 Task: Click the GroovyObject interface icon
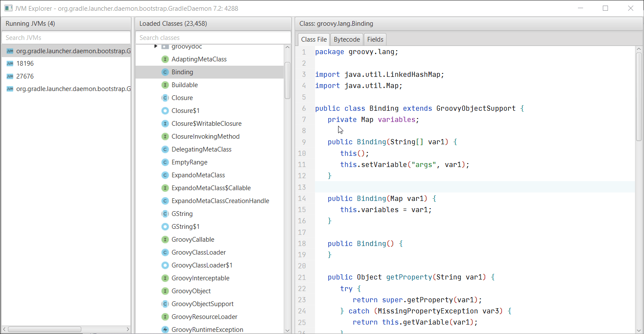(165, 291)
